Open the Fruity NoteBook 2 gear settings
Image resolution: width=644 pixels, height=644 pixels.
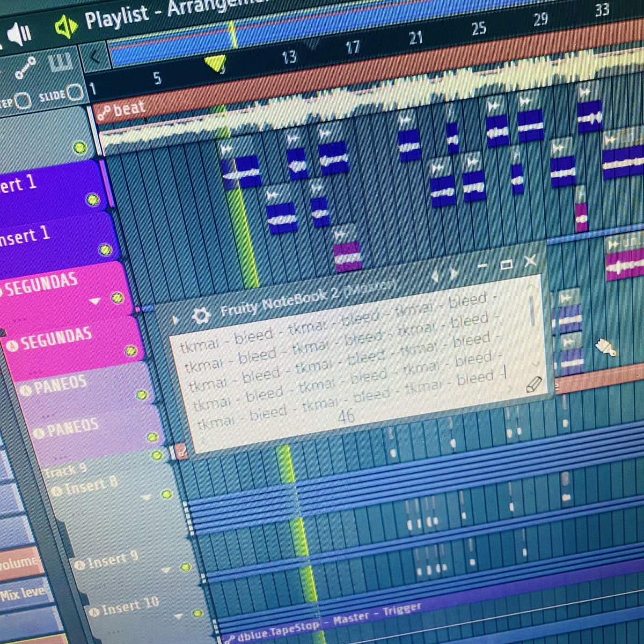(201, 316)
